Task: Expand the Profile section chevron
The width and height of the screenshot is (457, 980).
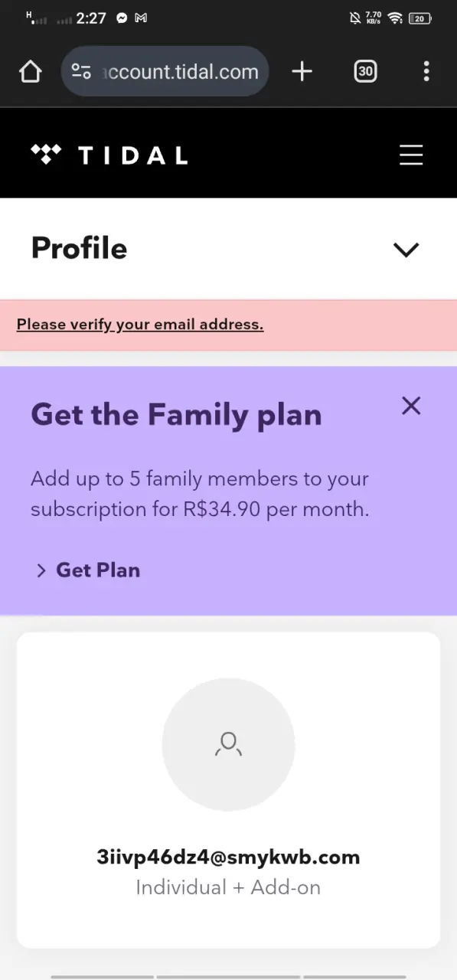Action: click(406, 250)
